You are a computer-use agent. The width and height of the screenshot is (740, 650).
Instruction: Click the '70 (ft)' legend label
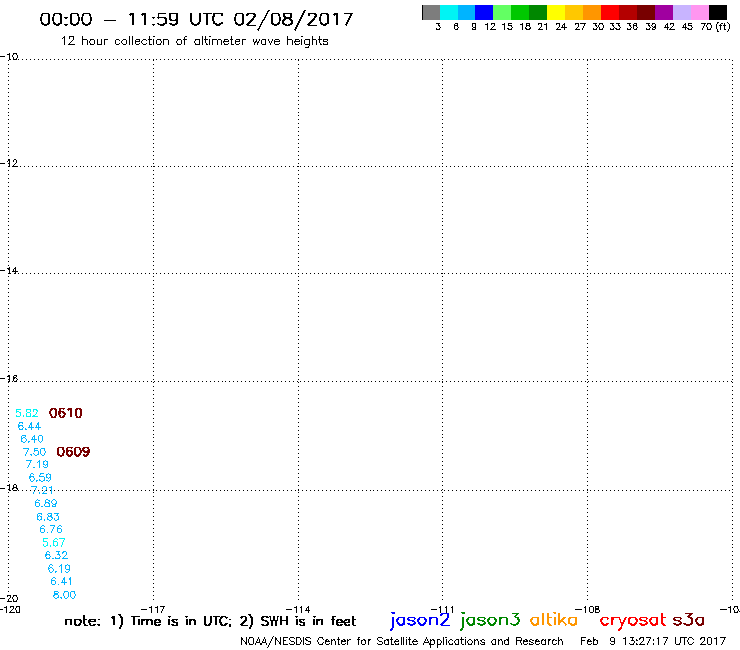click(715, 27)
